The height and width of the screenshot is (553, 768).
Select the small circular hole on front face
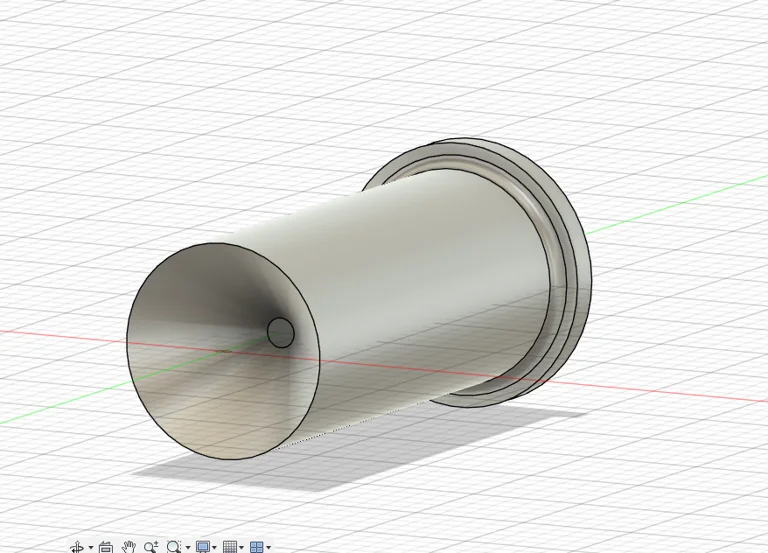[281, 333]
